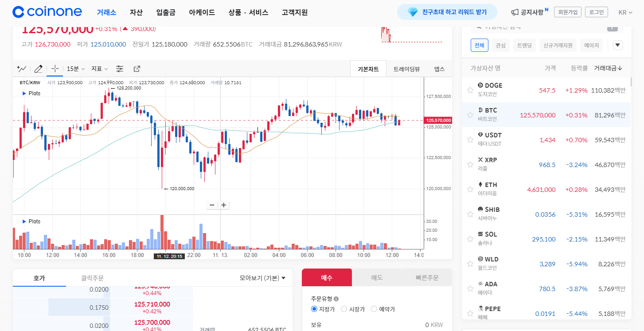Star SOL as favorite
The width and height of the screenshot is (644, 331).
coord(470,239)
